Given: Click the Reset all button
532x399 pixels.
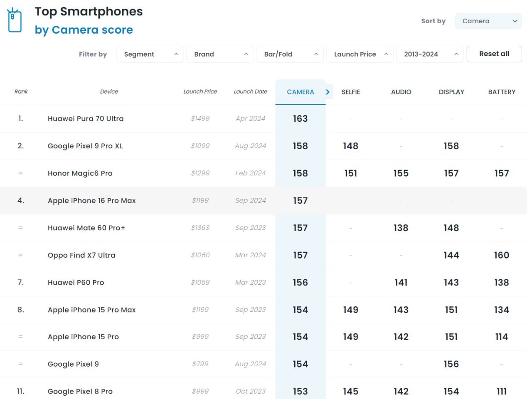Looking at the screenshot, I should coord(494,54).
